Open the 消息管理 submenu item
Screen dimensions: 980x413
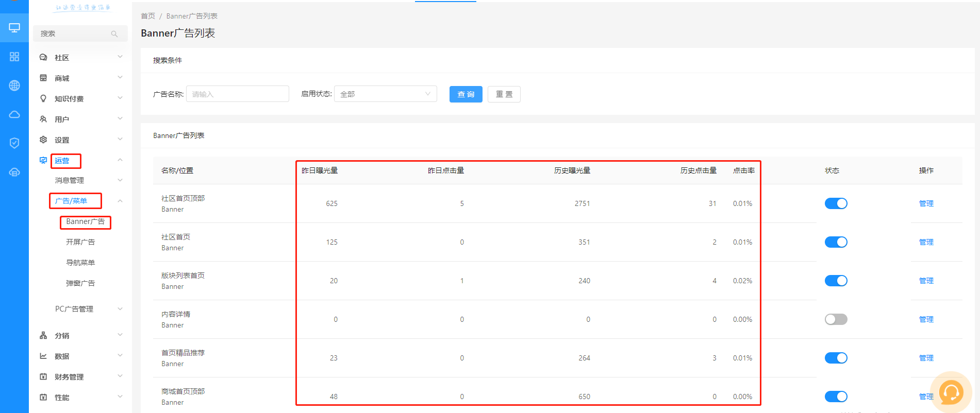(x=70, y=180)
